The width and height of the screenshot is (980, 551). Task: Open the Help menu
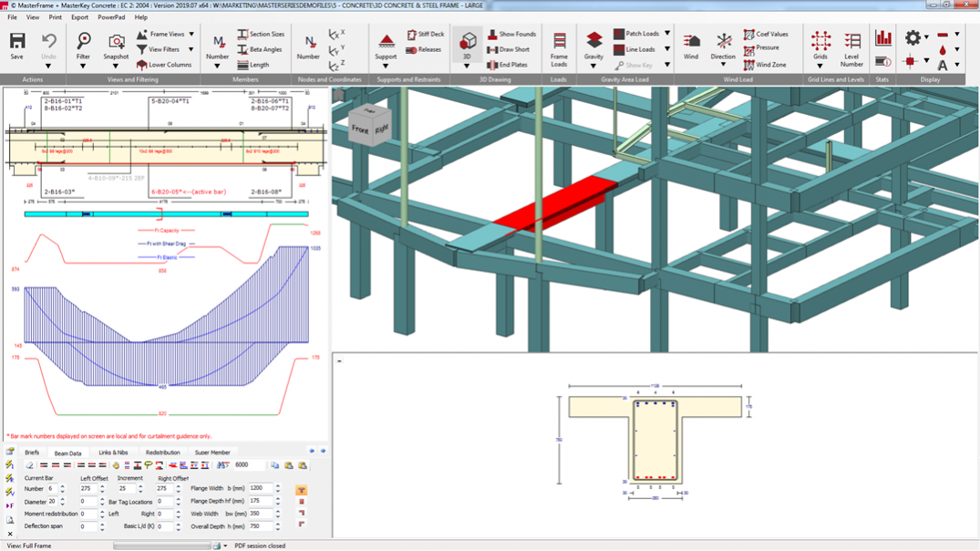pos(141,17)
